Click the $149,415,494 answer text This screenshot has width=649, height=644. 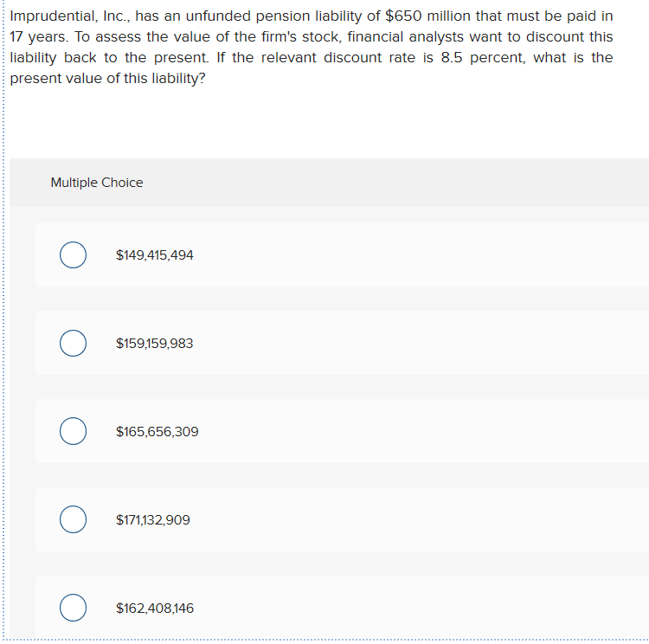(154, 255)
